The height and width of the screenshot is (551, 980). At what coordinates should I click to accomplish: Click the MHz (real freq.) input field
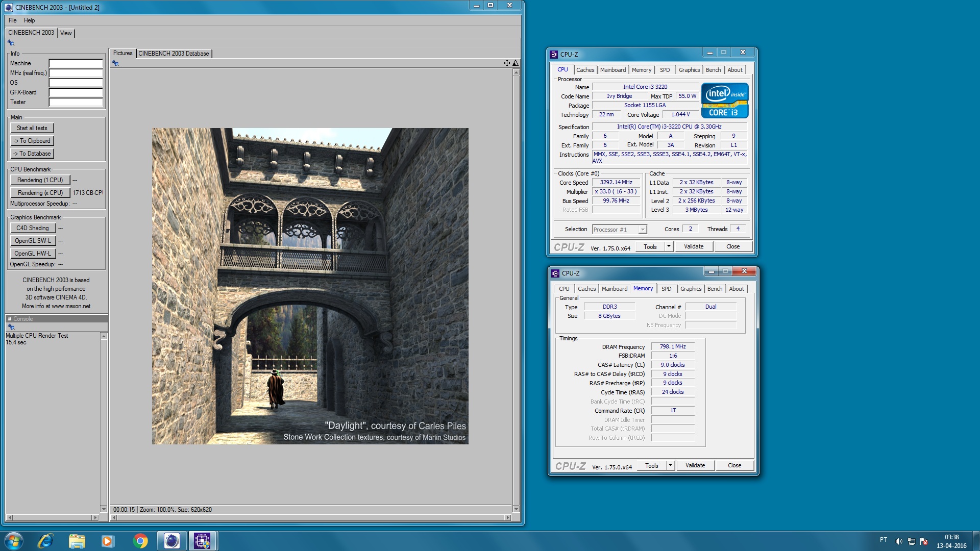click(x=76, y=73)
